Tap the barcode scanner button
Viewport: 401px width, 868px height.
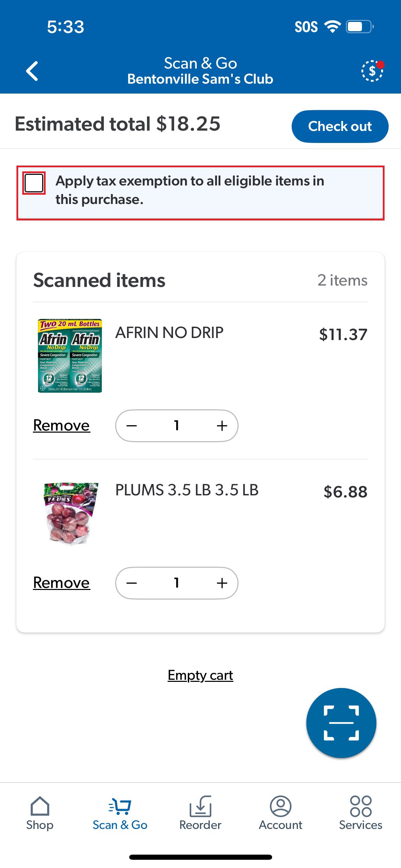point(341,723)
